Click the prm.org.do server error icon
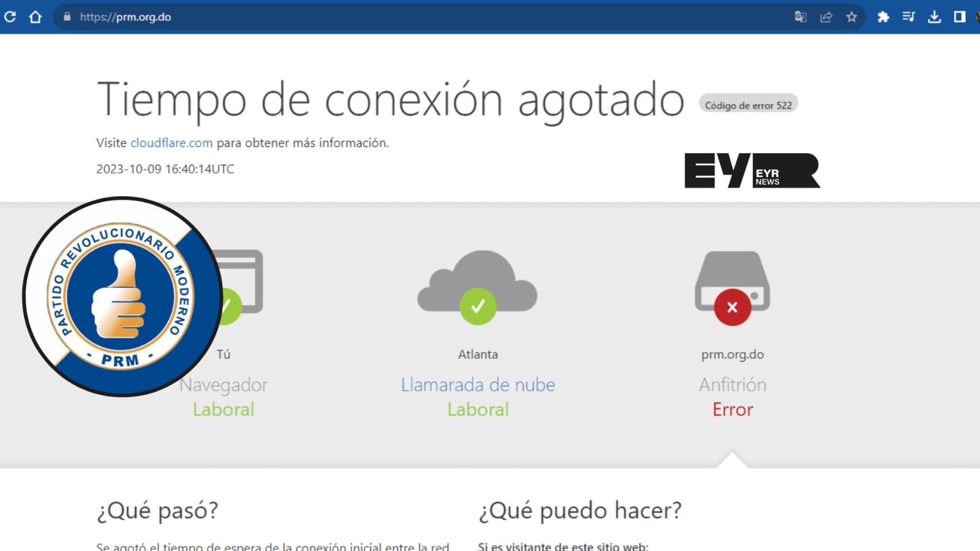This screenshot has height=551, width=980. coord(733,288)
